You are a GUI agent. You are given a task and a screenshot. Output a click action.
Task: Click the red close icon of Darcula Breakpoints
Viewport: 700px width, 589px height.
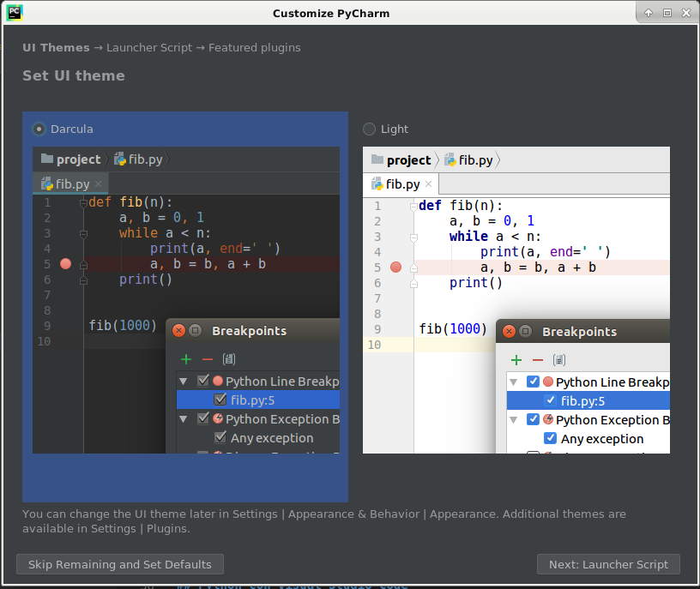178,331
